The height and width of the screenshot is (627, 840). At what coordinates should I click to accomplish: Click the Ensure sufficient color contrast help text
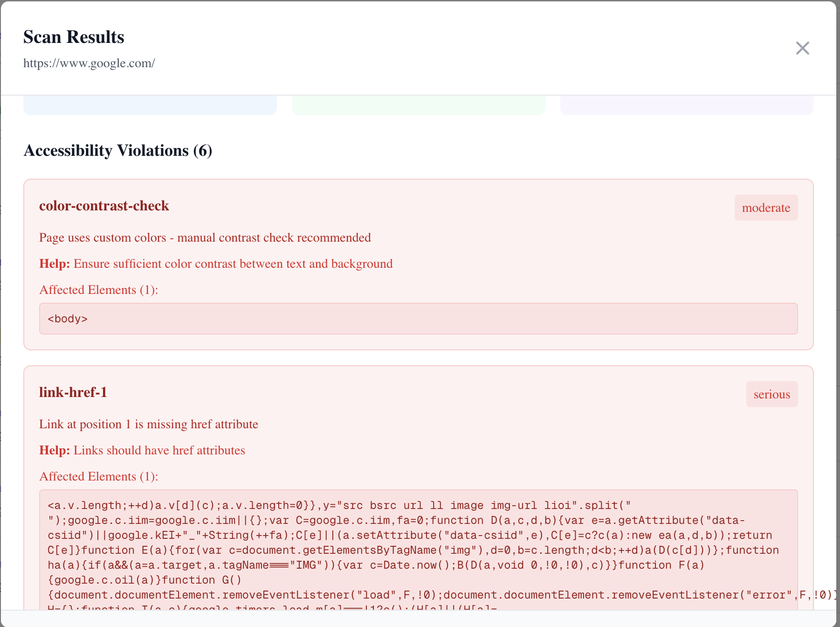[216, 264]
